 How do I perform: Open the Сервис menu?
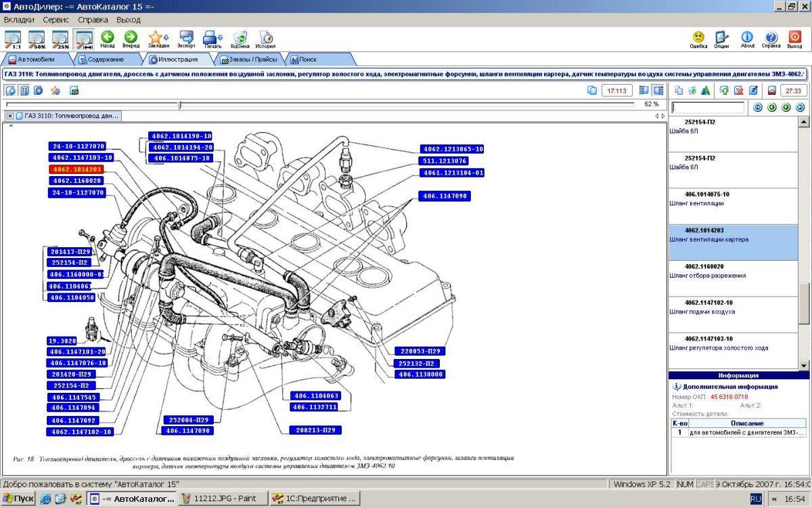pyautogui.click(x=56, y=20)
